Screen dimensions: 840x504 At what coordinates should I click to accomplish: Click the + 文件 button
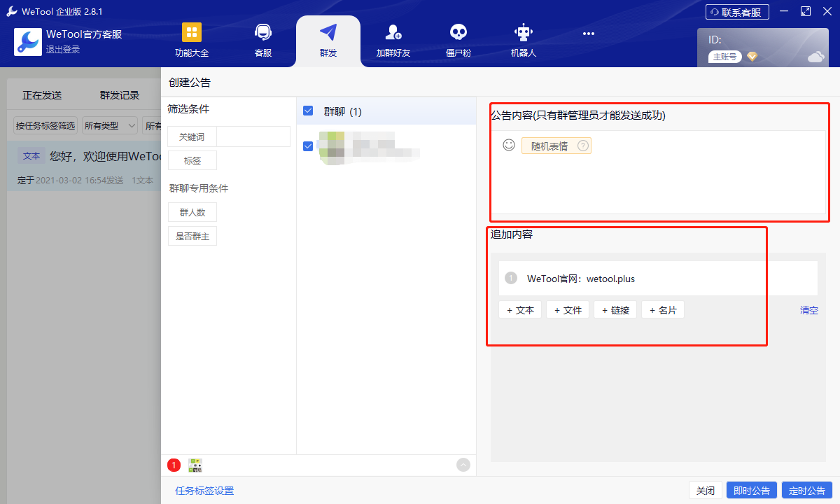tap(568, 309)
